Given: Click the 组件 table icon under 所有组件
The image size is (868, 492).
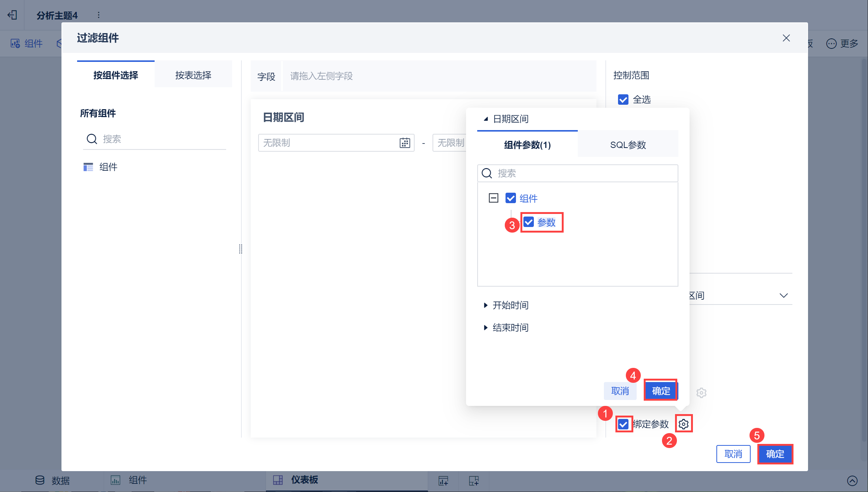Looking at the screenshot, I should coord(88,167).
